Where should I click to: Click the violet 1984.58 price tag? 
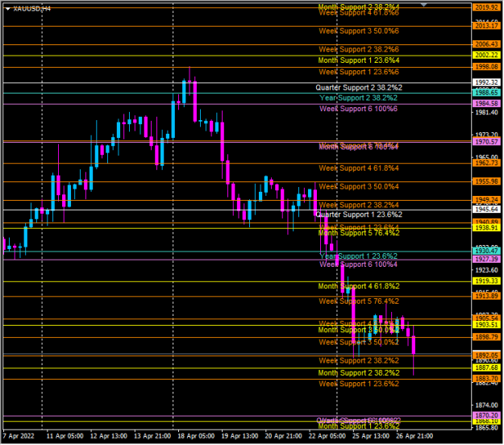pyautogui.click(x=486, y=103)
